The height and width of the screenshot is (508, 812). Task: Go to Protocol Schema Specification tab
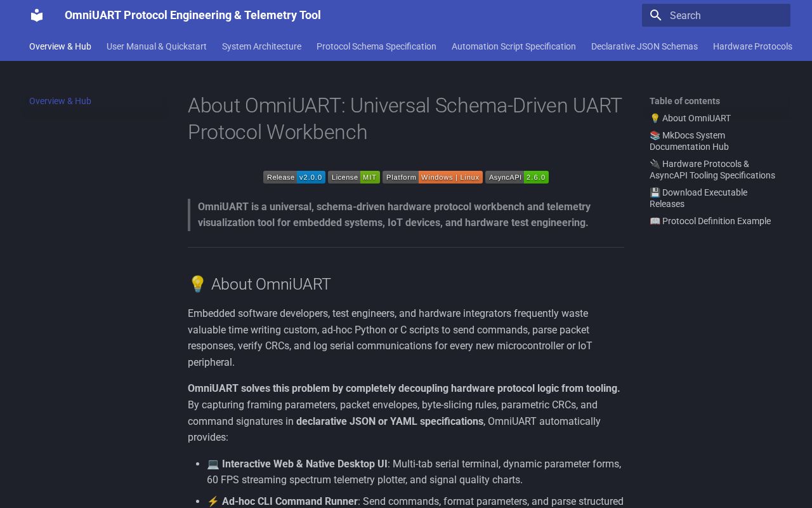(376, 46)
